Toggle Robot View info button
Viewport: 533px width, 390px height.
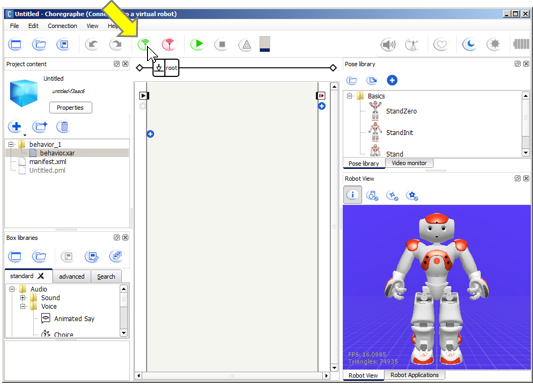(x=352, y=195)
